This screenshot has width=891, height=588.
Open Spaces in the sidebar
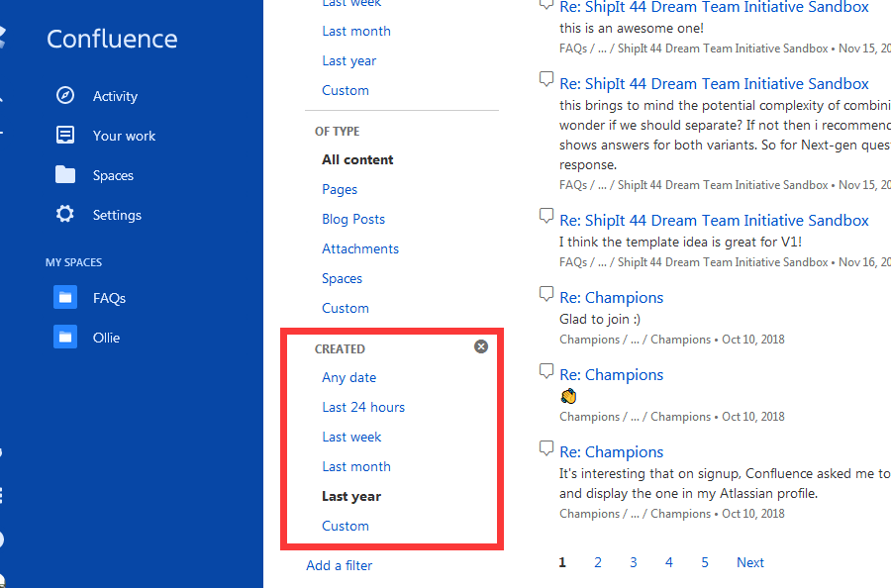click(x=113, y=175)
